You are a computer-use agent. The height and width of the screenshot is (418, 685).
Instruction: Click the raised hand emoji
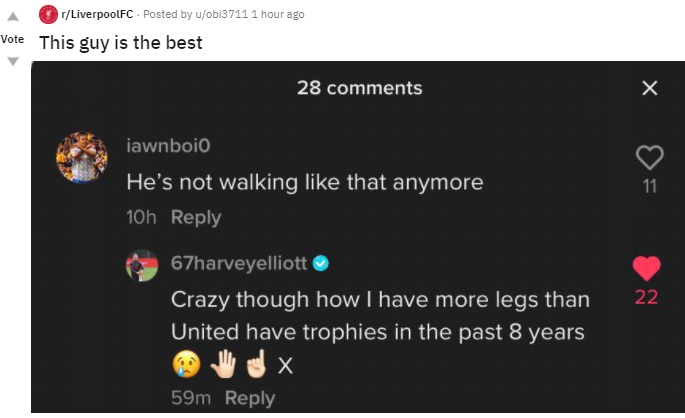click(223, 365)
